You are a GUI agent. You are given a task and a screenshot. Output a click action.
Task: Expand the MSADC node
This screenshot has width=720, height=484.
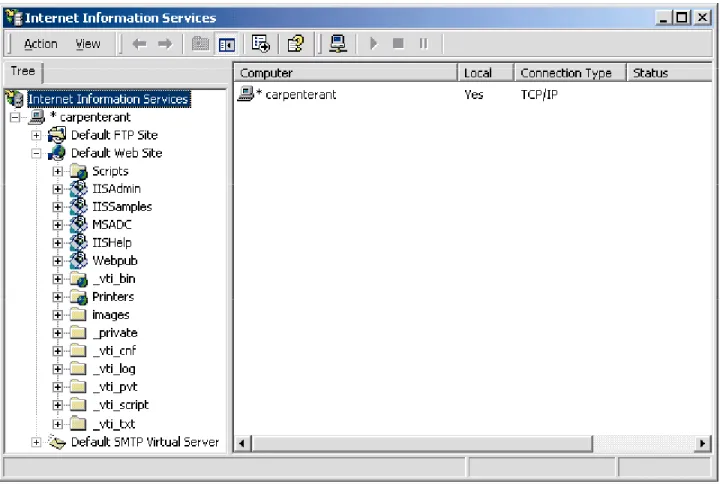pos(57,225)
